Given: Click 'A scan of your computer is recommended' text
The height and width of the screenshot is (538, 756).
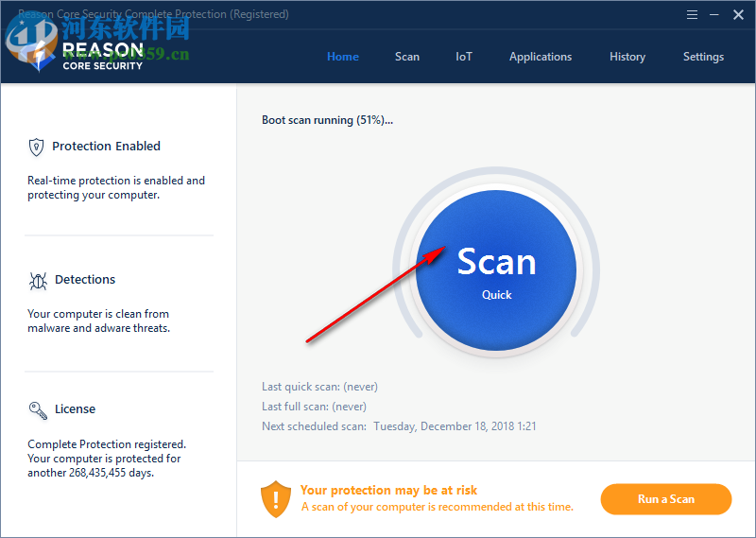Looking at the screenshot, I should (x=438, y=507).
